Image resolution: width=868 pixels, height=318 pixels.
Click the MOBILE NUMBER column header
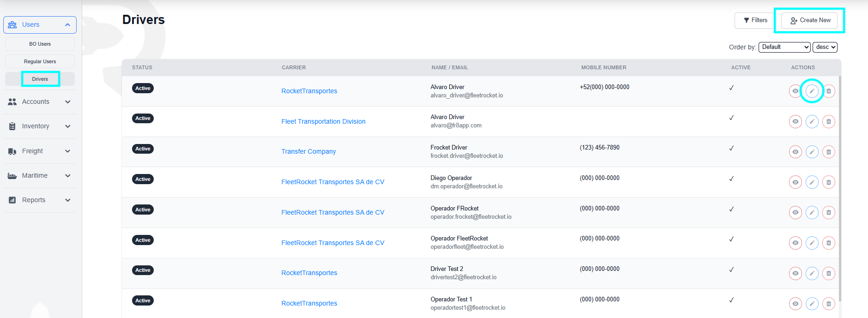603,67
